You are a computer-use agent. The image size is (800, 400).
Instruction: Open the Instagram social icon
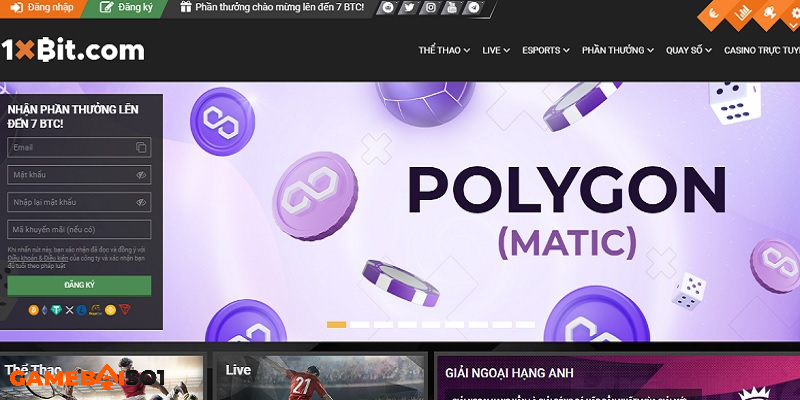430,8
